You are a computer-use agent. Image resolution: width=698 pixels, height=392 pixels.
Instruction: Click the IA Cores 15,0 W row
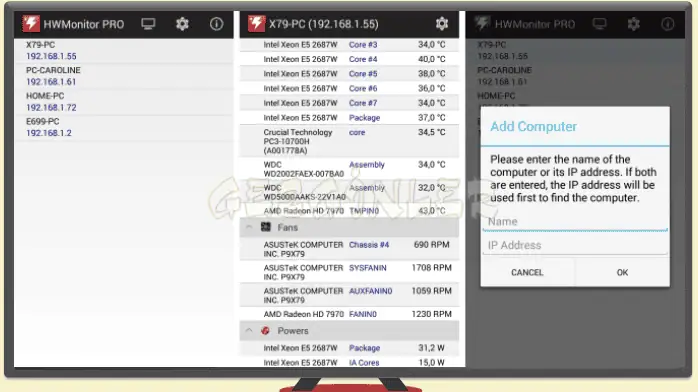349,362
